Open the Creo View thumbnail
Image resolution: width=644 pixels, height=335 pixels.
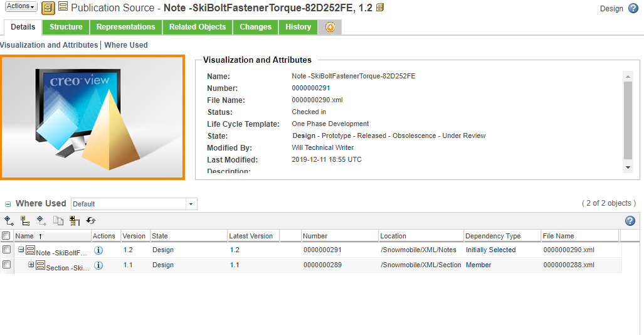click(x=92, y=117)
